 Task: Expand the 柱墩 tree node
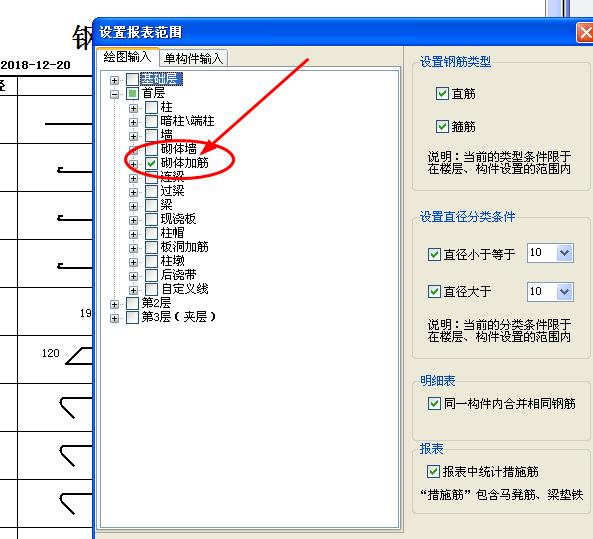click(x=133, y=262)
